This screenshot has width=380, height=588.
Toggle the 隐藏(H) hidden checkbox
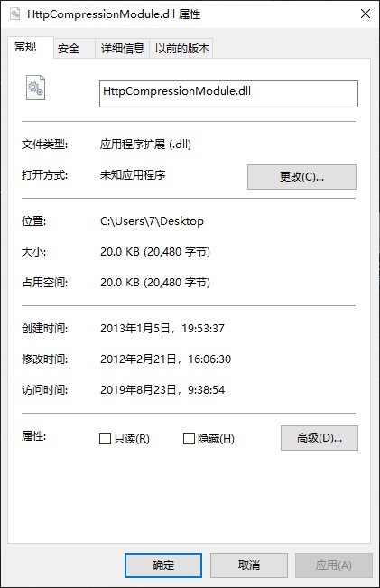[189, 438]
